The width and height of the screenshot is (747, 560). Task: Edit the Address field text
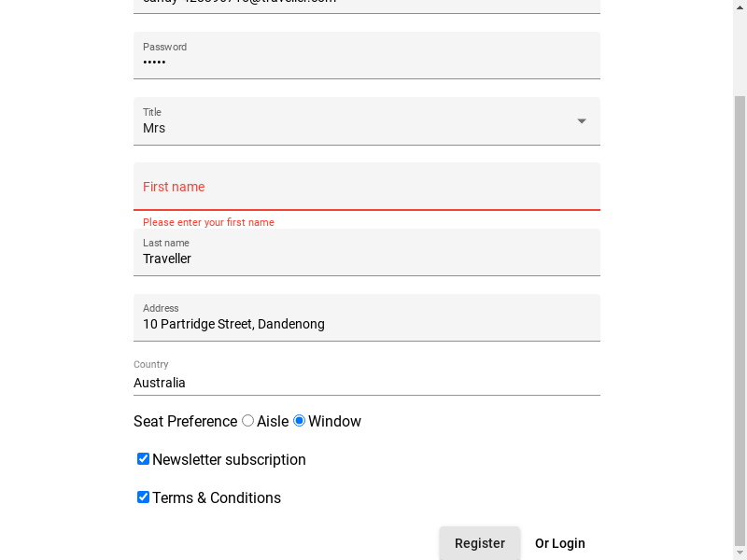(366, 324)
